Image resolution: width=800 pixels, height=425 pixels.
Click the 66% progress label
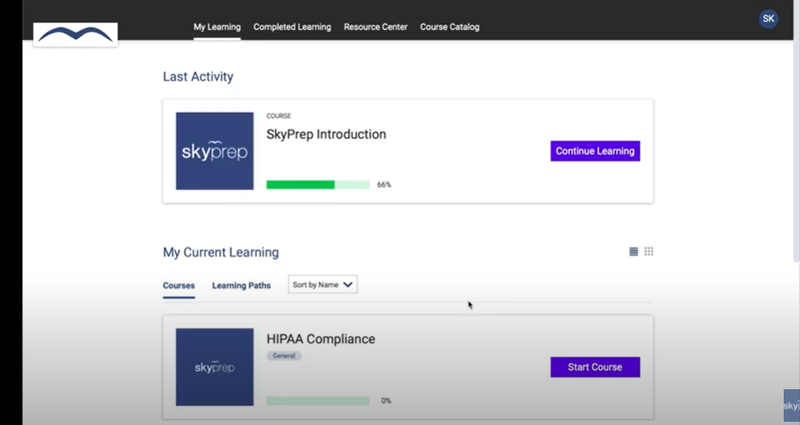384,185
